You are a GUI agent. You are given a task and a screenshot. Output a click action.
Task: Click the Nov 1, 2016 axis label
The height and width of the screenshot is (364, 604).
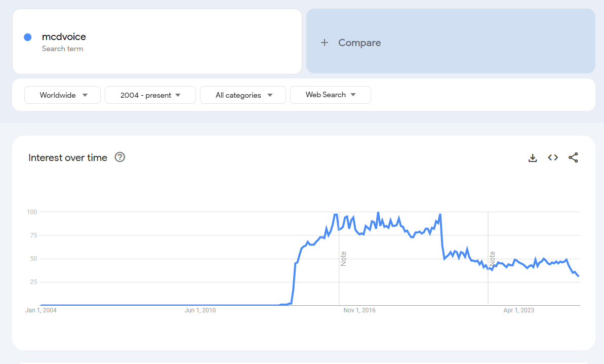point(359,310)
